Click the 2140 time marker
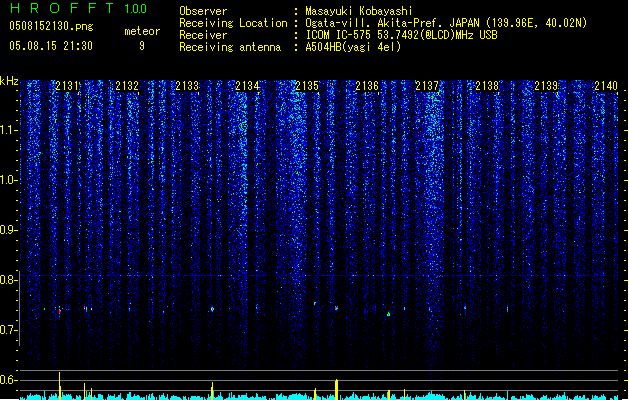This screenshot has width=629, height=400. (x=606, y=85)
